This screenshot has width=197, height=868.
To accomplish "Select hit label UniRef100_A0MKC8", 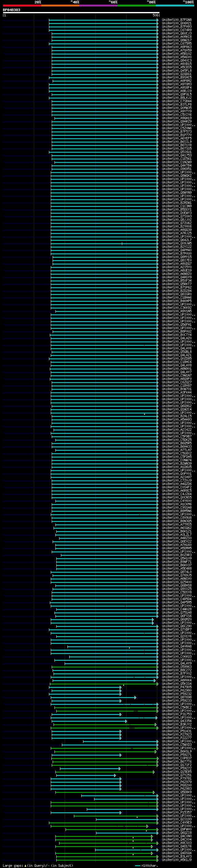I will (x=177, y=37).
